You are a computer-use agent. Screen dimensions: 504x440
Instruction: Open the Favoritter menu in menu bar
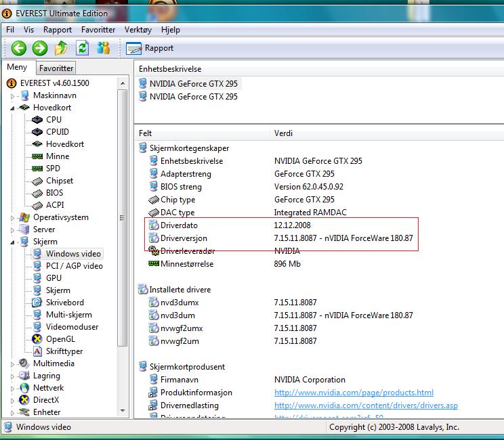98,30
